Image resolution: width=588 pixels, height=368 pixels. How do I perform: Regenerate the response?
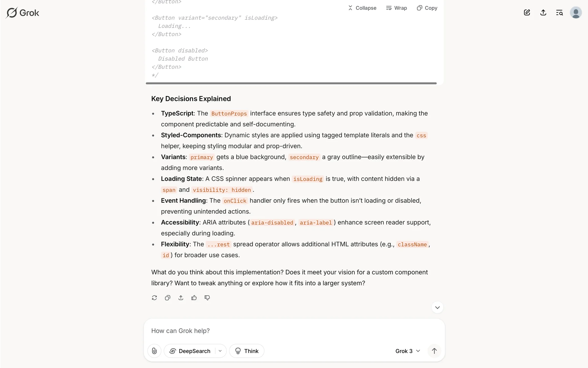[x=154, y=298]
